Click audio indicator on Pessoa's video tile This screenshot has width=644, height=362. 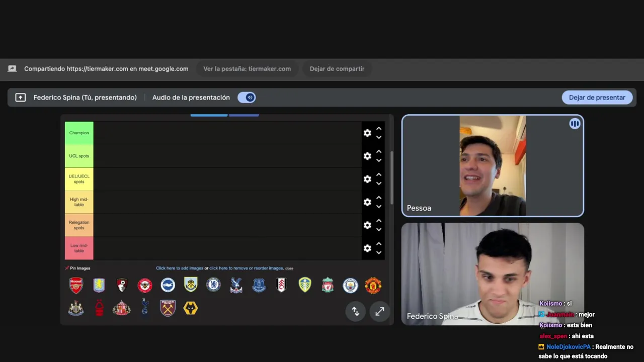[x=575, y=124]
